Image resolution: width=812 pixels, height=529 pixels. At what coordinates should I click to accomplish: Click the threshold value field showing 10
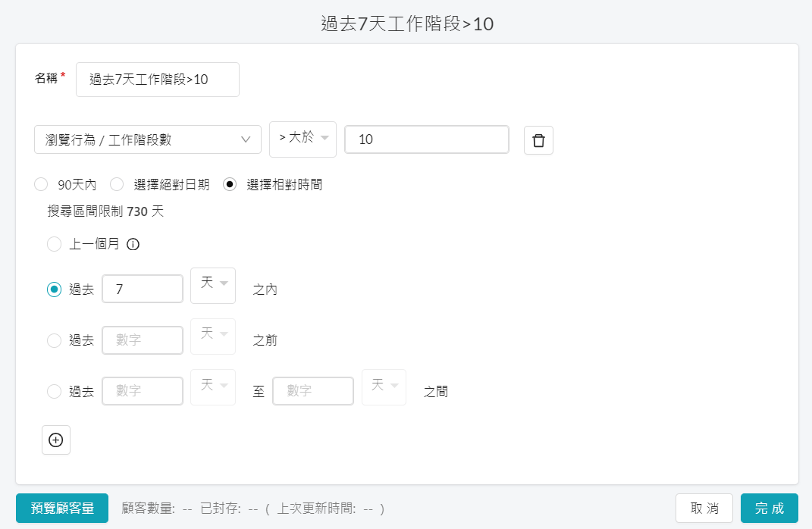427,139
